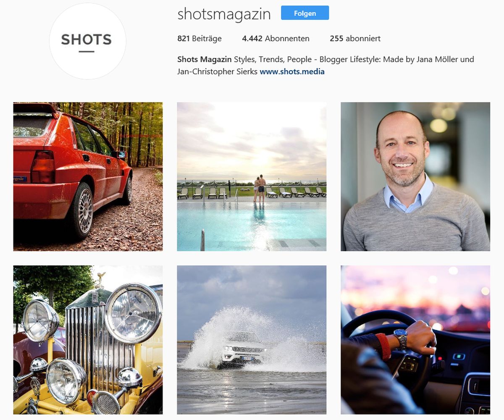Click the Shots Magazin bold profile name

tap(205, 59)
